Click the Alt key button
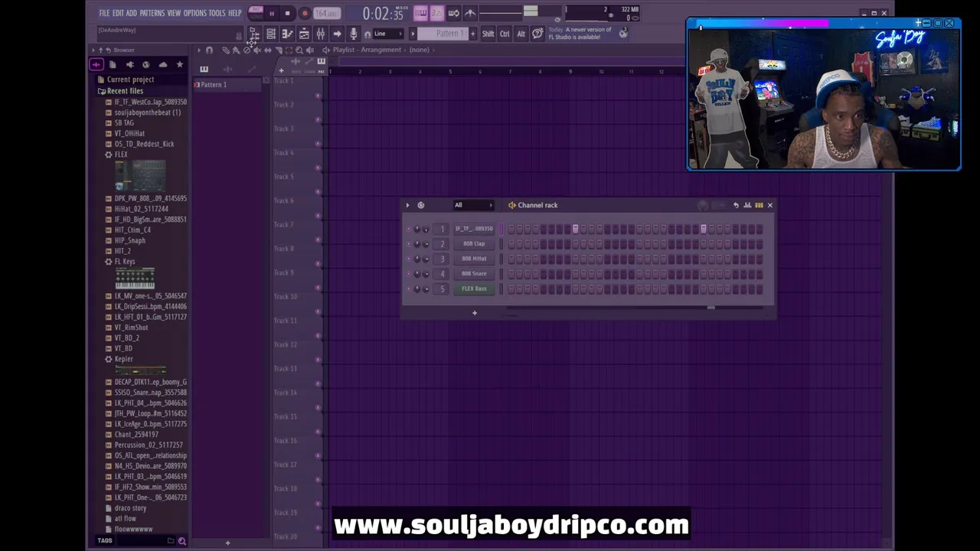Image resolution: width=980 pixels, height=551 pixels. (x=521, y=34)
